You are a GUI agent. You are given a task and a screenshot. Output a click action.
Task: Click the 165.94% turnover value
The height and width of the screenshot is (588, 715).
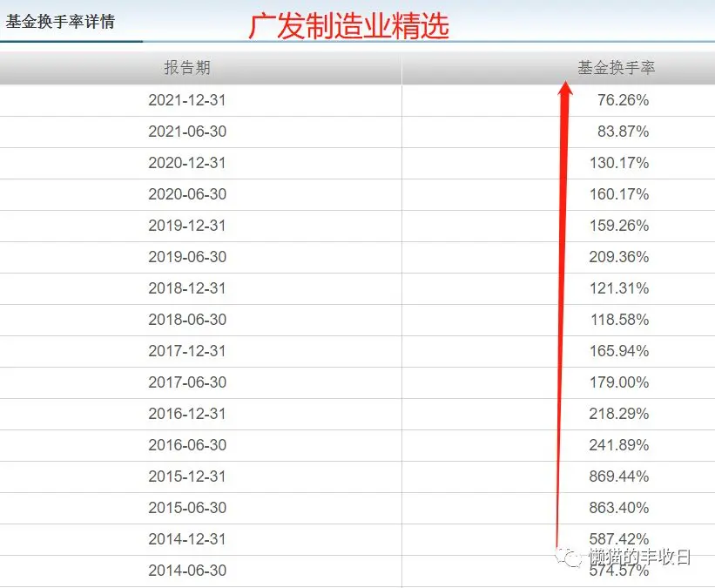(619, 351)
